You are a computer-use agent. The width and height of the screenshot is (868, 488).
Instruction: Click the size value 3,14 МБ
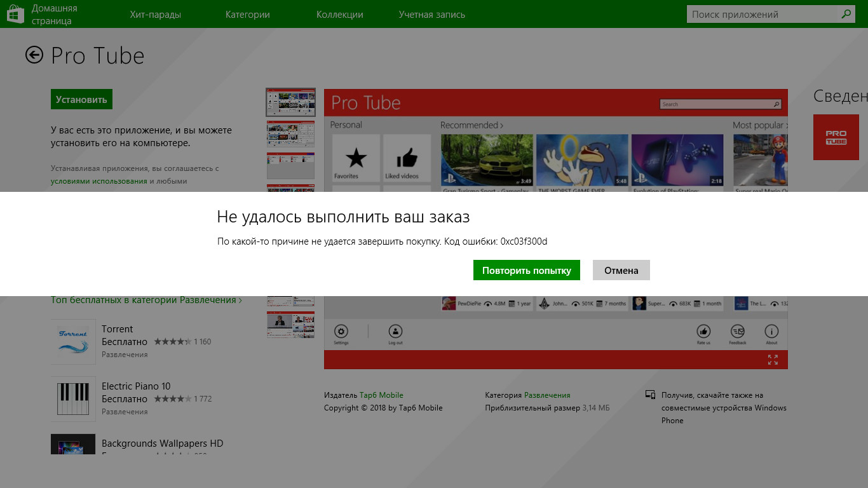[596, 408]
